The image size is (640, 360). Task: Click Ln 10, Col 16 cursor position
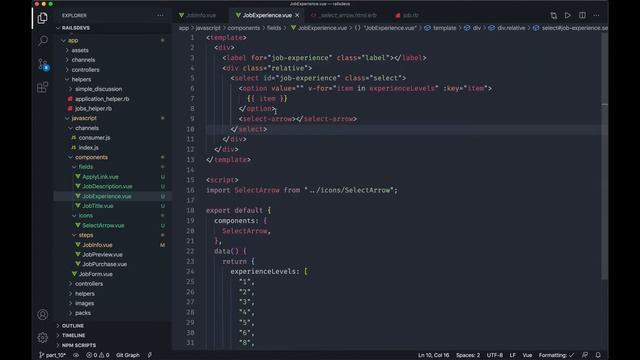(433, 355)
